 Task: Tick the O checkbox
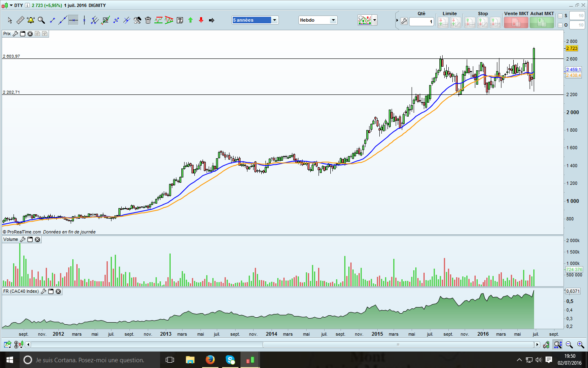[560, 25]
